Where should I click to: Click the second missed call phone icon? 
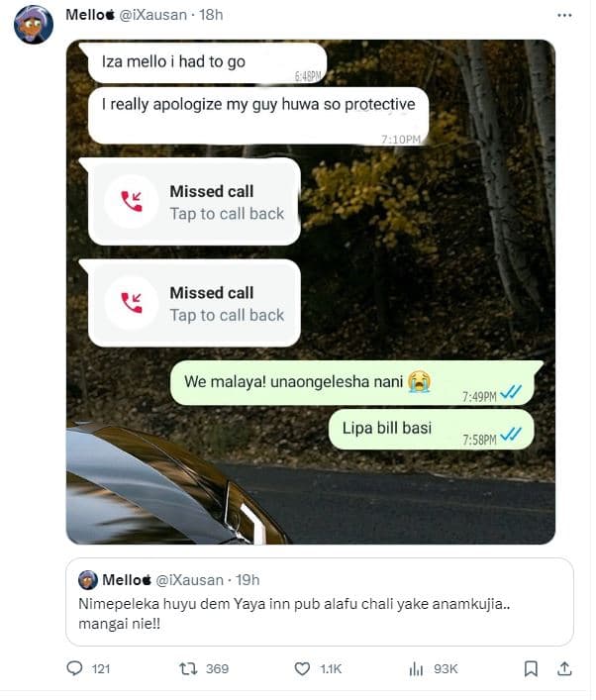point(132,303)
